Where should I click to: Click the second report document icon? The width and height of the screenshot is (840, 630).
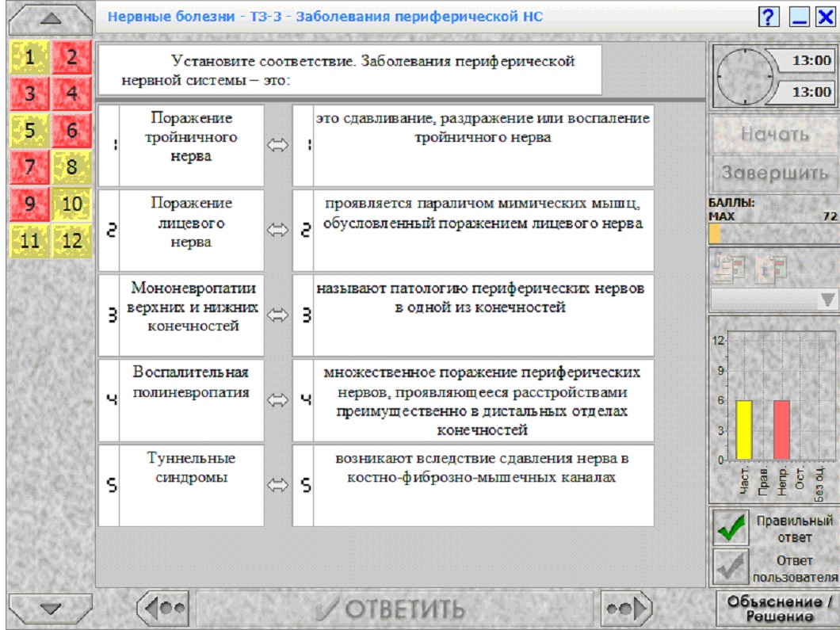[x=771, y=267]
